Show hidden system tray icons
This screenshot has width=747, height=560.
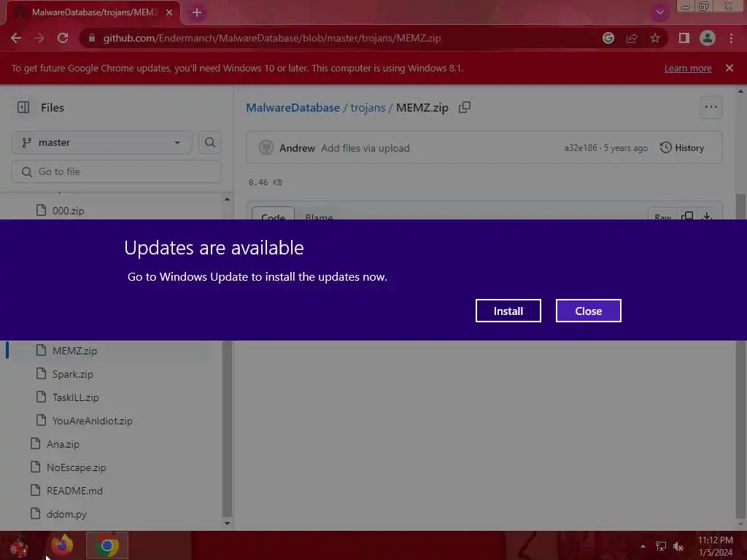pyautogui.click(x=643, y=546)
